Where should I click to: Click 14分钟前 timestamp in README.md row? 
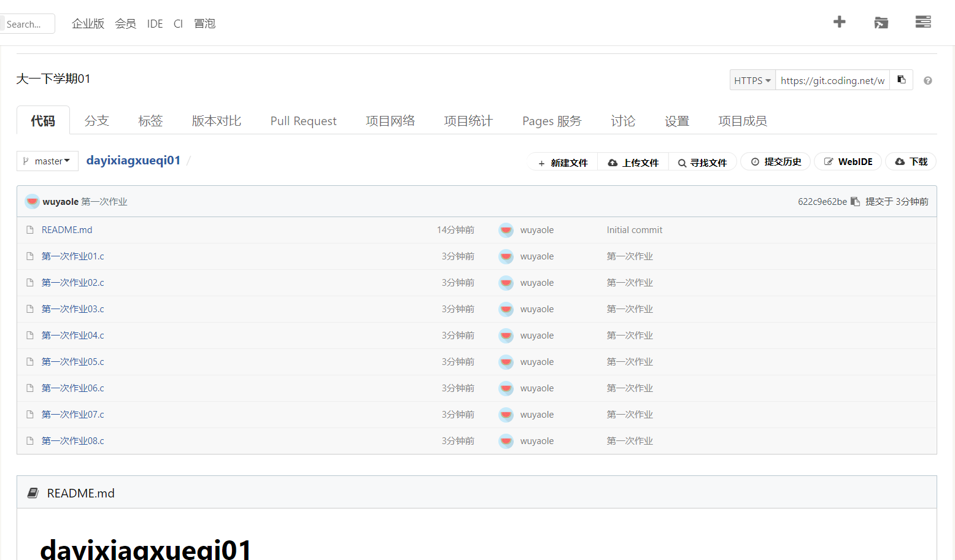coord(455,230)
